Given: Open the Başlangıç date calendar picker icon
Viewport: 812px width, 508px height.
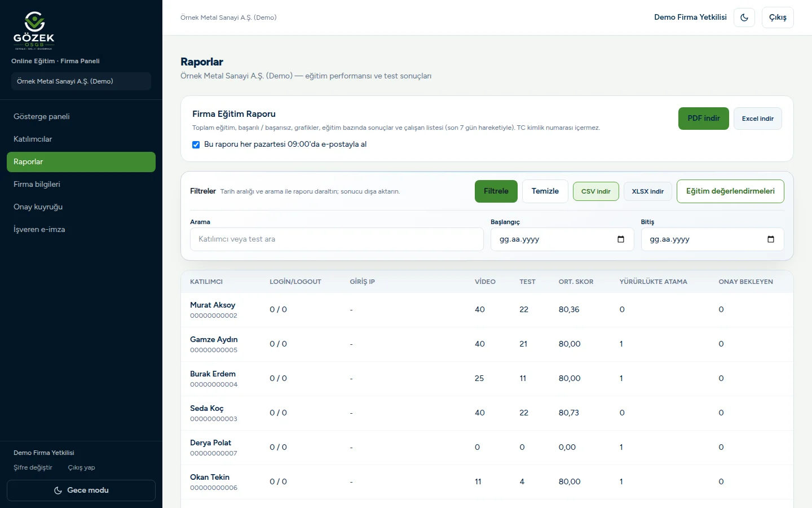Looking at the screenshot, I should [x=621, y=239].
